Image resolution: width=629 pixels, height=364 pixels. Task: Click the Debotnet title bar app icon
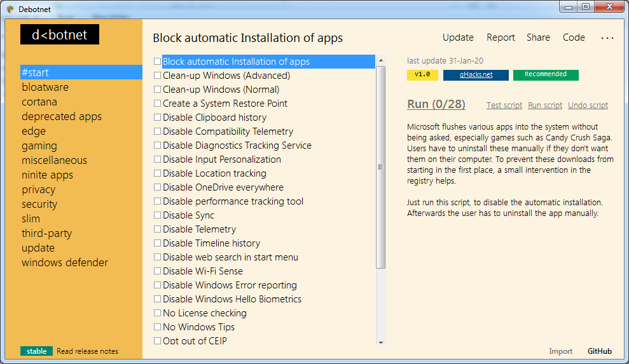(x=10, y=10)
